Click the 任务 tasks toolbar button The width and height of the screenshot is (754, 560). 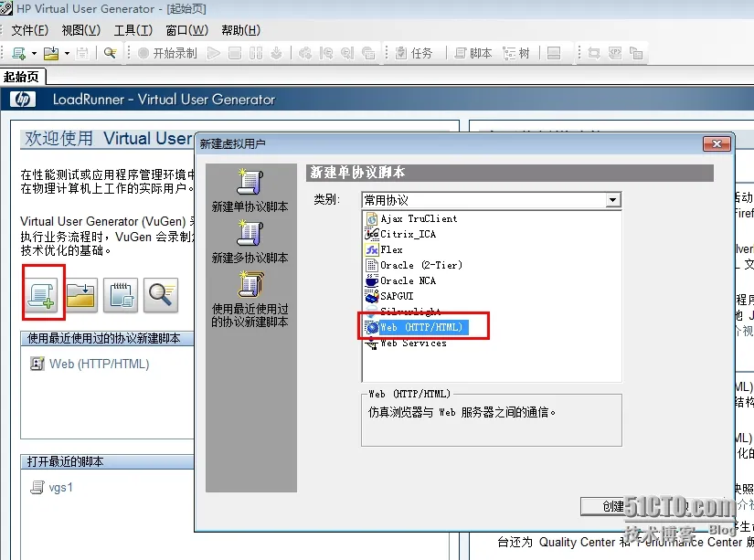point(414,53)
